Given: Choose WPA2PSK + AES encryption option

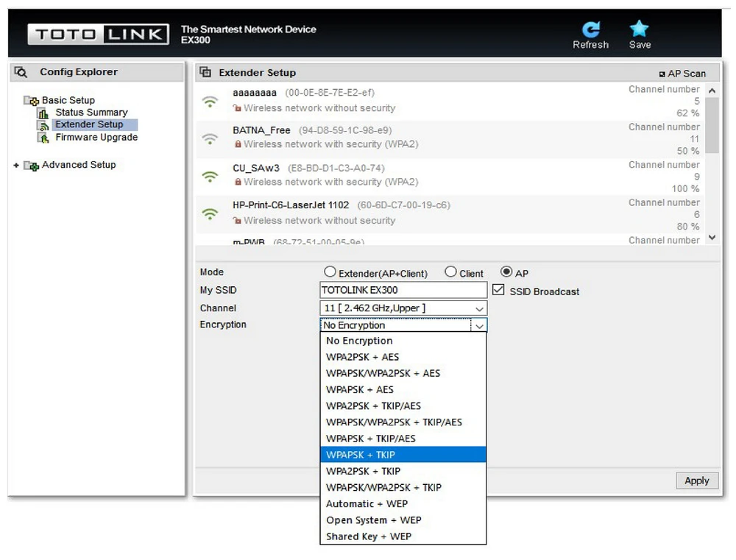Looking at the screenshot, I should (x=363, y=357).
